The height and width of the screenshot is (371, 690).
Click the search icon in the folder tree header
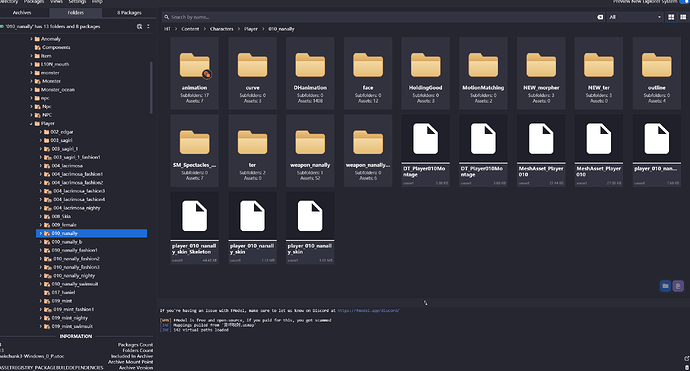139,26
